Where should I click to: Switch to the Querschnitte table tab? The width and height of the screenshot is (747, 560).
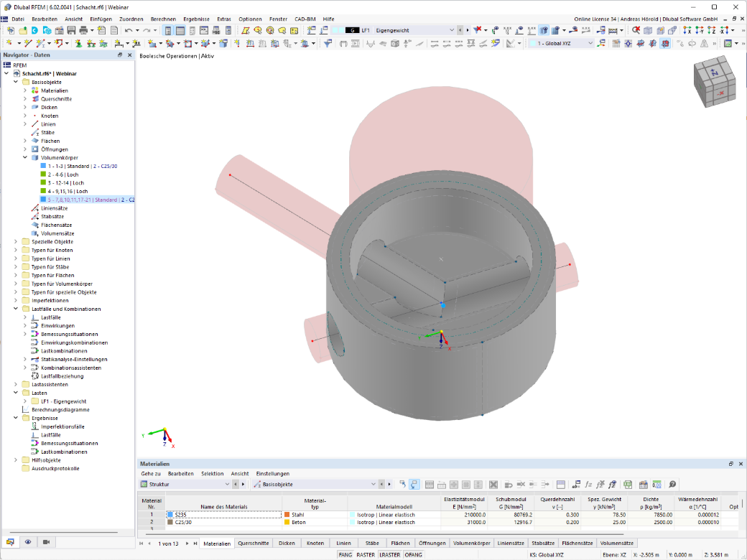coord(254,543)
